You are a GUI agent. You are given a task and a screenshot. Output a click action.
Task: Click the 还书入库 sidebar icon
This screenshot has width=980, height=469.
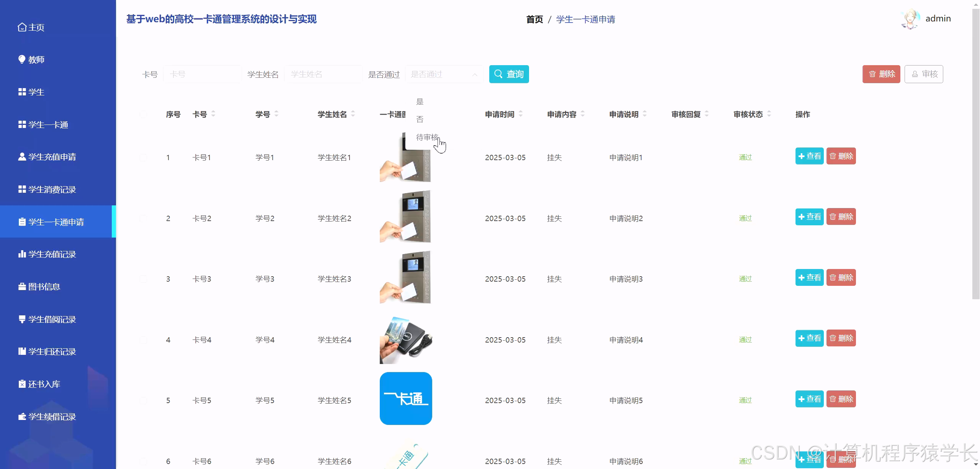click(x=22, y=384)
